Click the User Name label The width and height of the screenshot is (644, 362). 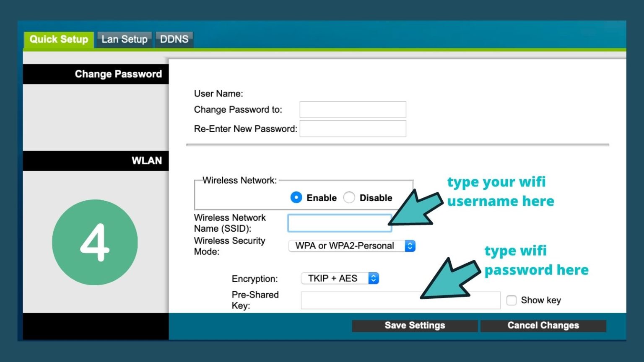click(218, 94)
